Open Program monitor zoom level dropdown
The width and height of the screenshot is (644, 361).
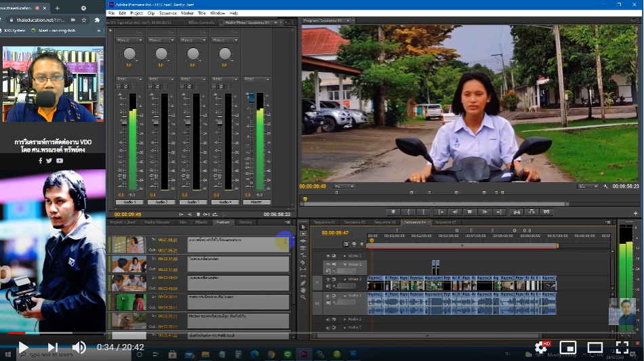pyautogui.click(x=344, y=186)
